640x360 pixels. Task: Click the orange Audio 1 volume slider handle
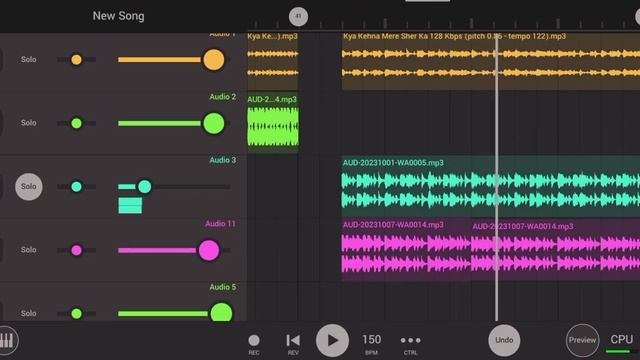click(213, 60)
